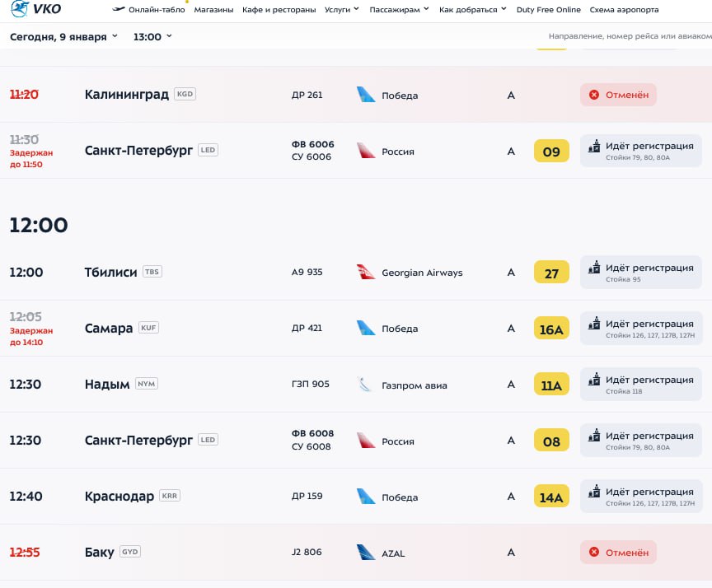
Task: Click the red cancelled icon for Баку
Action: tap(594, 553)
